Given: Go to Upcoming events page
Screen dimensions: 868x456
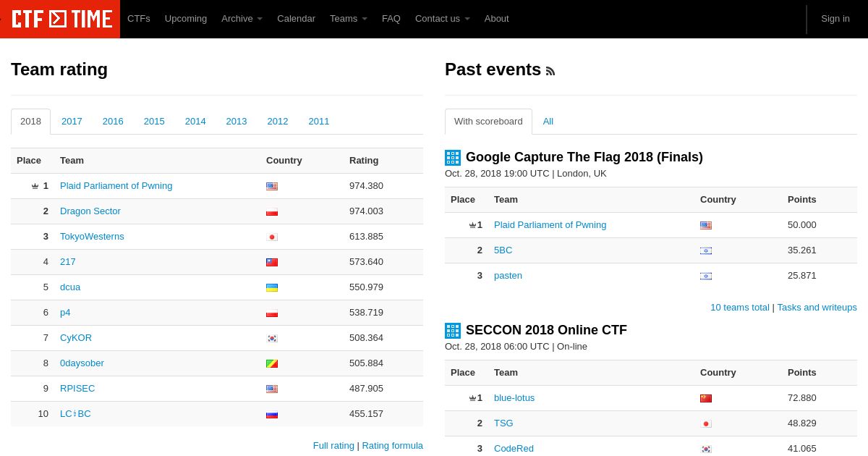Looking at the screenshot, I should pos(186,19).
